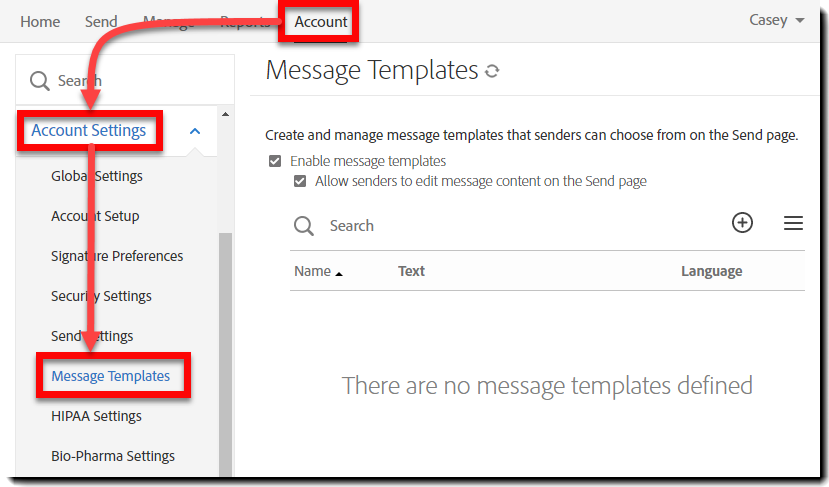This screenshot has width=829, height=487.
Task: Select HIPAA Settings in sidebar
Action: (96, 416)
